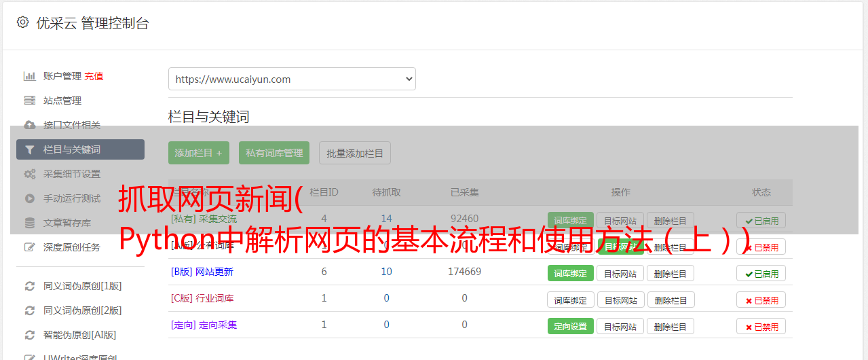Viewport: 868px width, 360px height.
Task: Click 目标网站 in the 网站更新 row
Action: point(620,273)
